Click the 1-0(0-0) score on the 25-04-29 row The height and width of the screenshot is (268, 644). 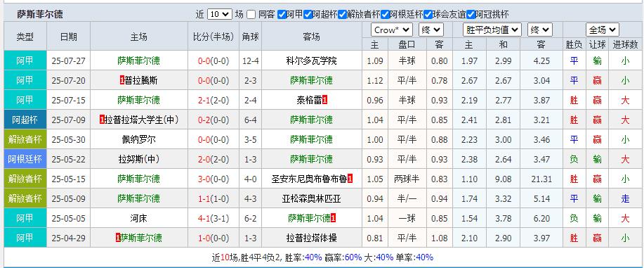point(213,238)
